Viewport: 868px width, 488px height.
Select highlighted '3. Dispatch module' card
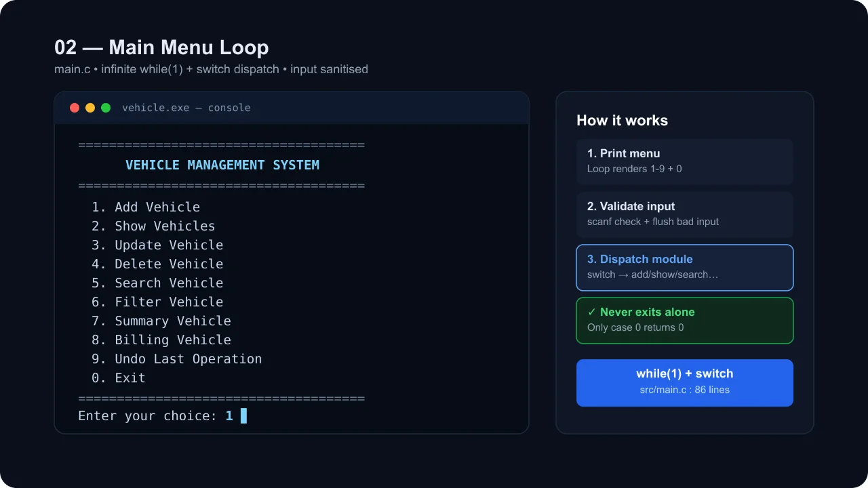tap(685, 267)
